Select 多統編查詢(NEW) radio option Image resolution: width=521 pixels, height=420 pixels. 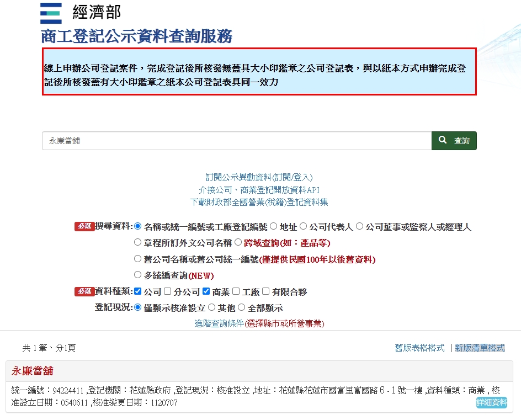coord(137,275)
